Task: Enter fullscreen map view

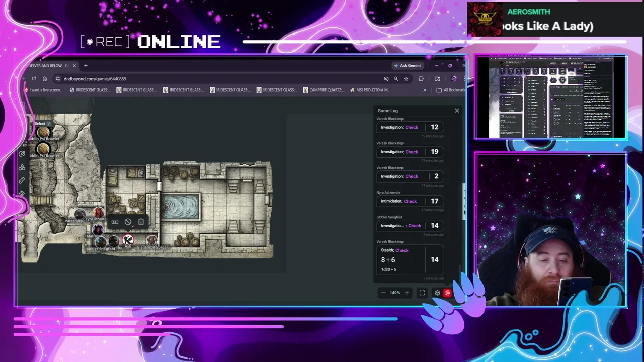Action: point(422,293)
